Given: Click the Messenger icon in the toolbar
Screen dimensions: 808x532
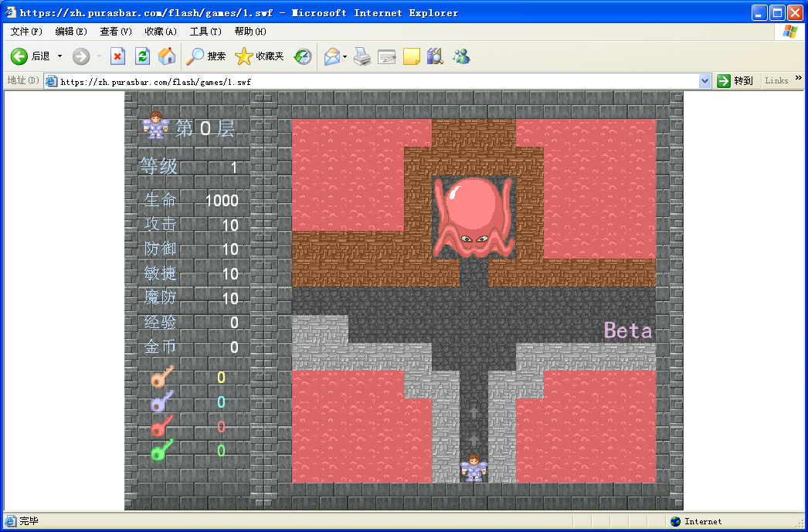Looking at the screenshot, I should (461, 56).
